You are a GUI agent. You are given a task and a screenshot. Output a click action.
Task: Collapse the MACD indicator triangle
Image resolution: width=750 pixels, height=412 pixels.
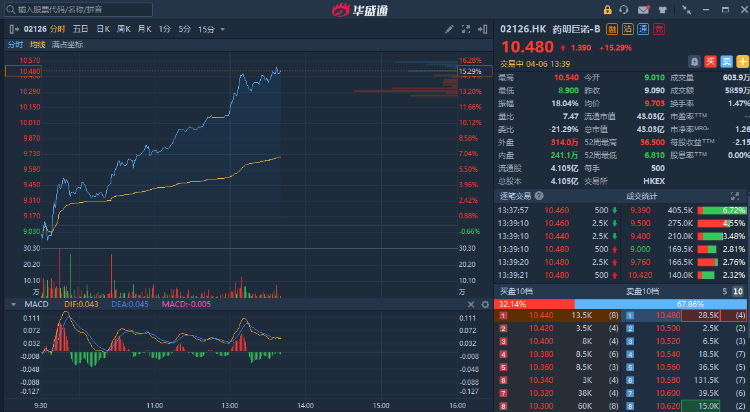13,304
